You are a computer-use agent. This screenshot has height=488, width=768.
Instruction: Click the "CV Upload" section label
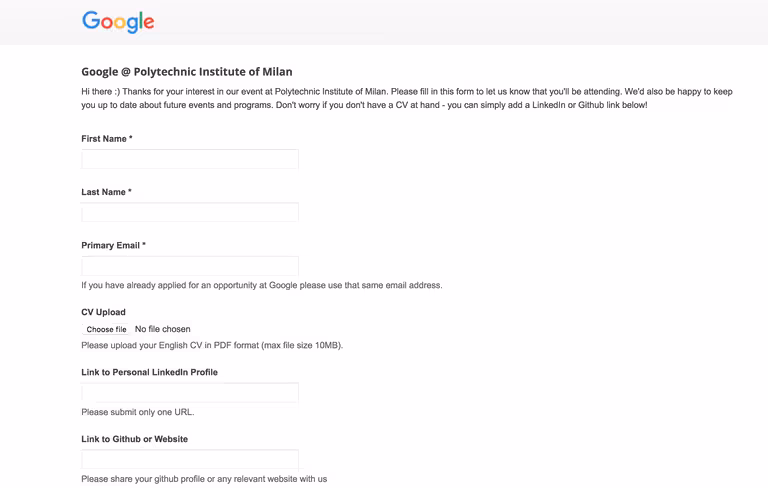103,312
